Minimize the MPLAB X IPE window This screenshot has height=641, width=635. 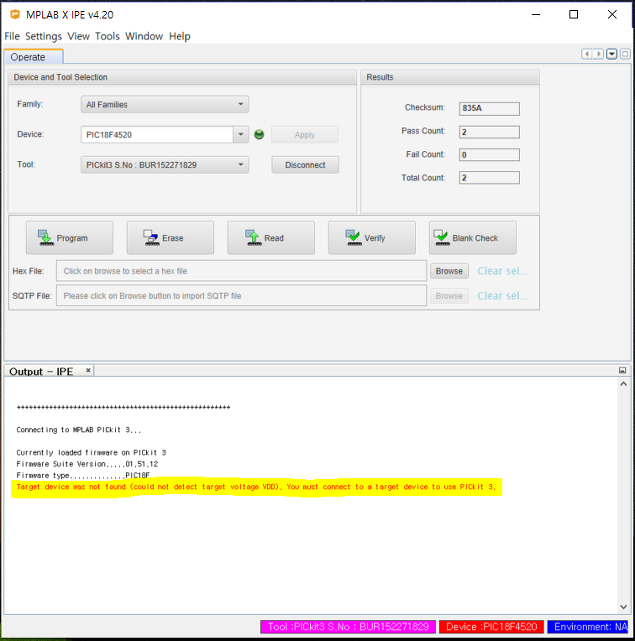[536, 15]
